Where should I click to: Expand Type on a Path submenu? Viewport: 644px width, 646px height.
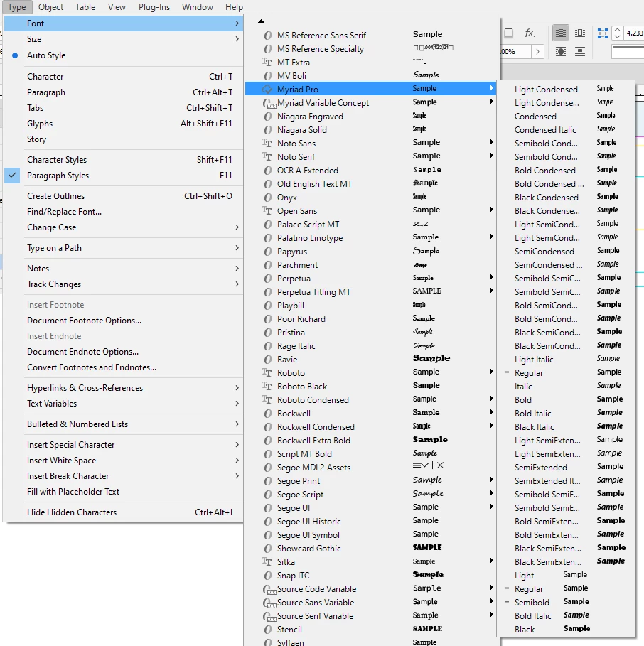pos(123,248)
